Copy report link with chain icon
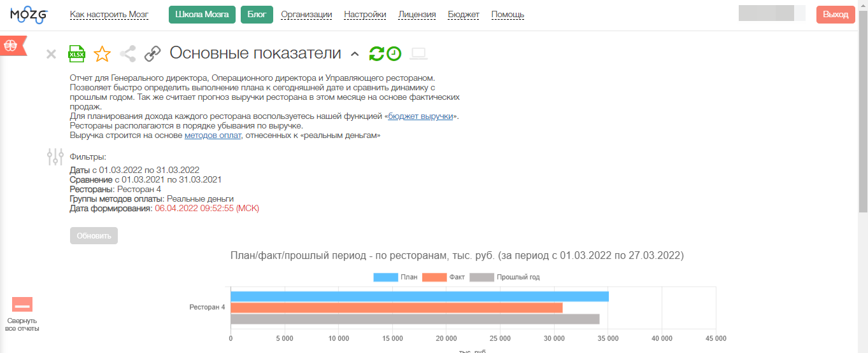 coord(152,54)
